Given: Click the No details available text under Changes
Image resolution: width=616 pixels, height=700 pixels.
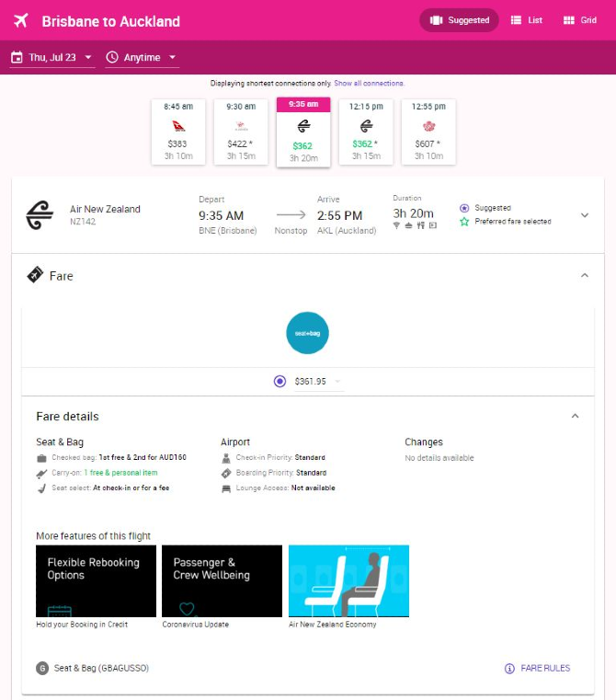Looking at the screenshot, I should (x=439, y=458).
